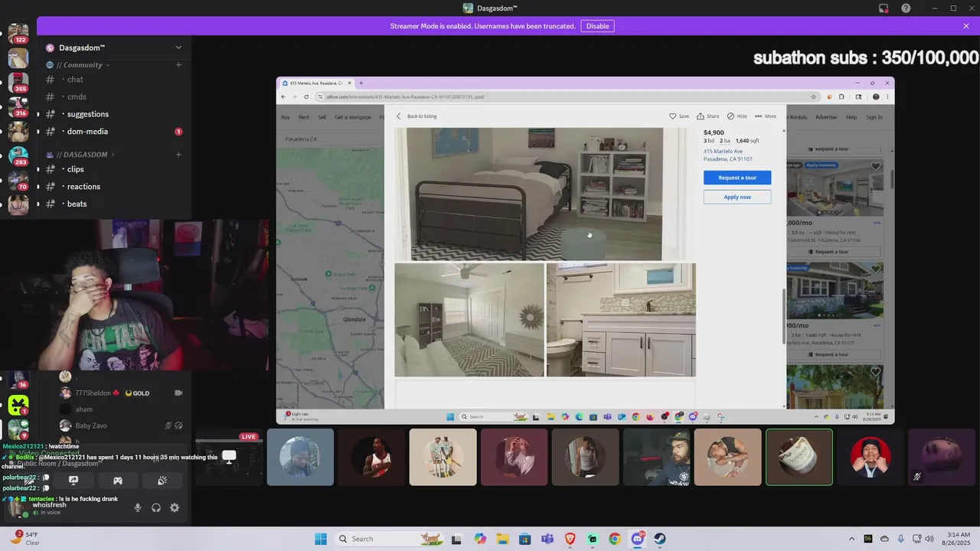Open the volume control in system tray
The height and width of the screenshot is (551, 980).
(x=929, y=539)
